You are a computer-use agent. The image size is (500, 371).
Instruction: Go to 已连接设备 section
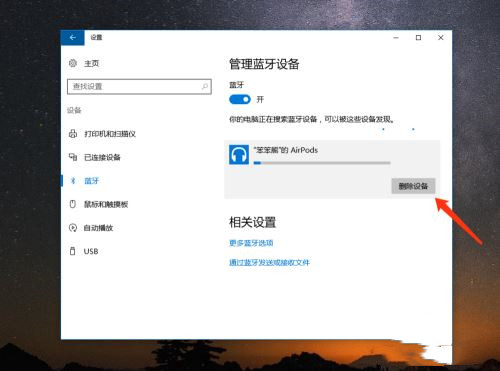102,157
